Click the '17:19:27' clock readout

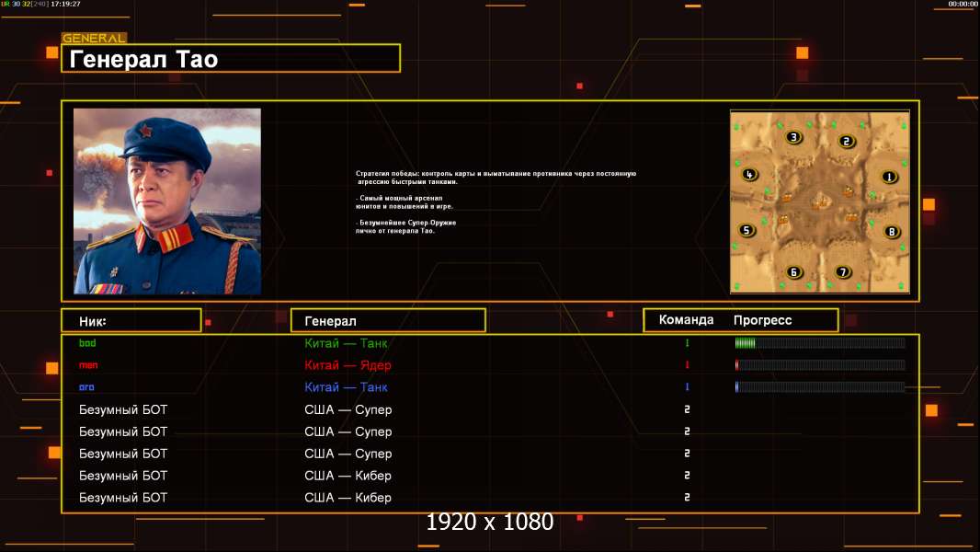click(65, 4)
